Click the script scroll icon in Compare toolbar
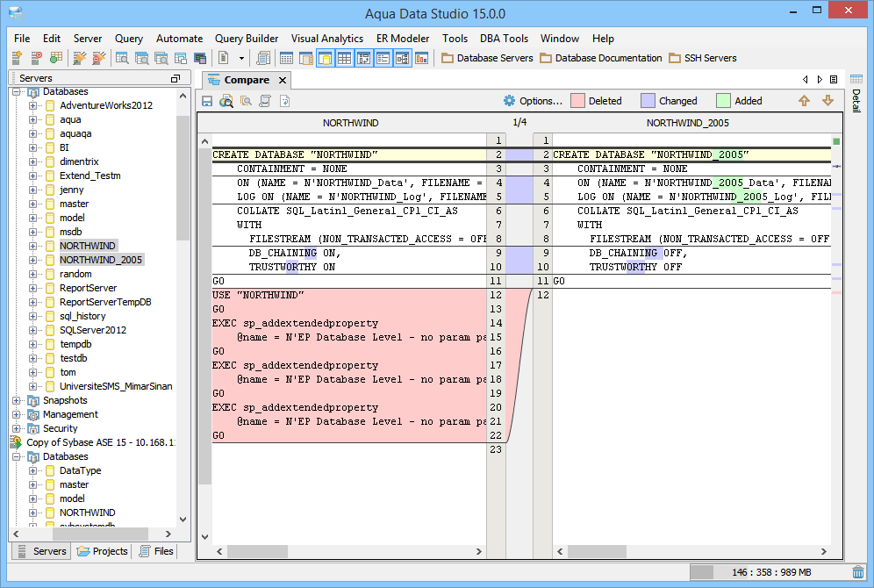This screenshot has height=588, width=874. 265,101
